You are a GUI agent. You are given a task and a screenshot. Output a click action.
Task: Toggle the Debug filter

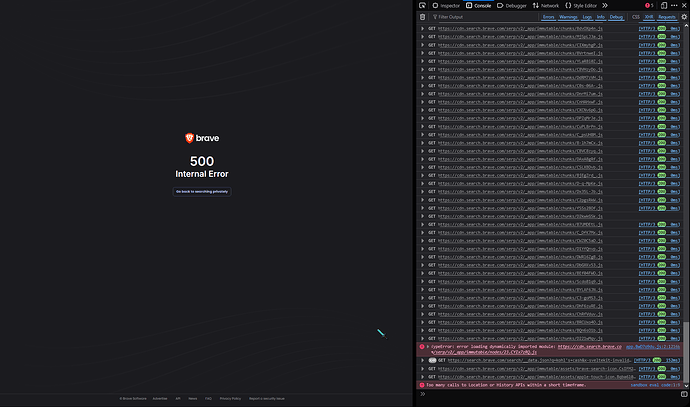pyautogui.click(x=616, y=17)
